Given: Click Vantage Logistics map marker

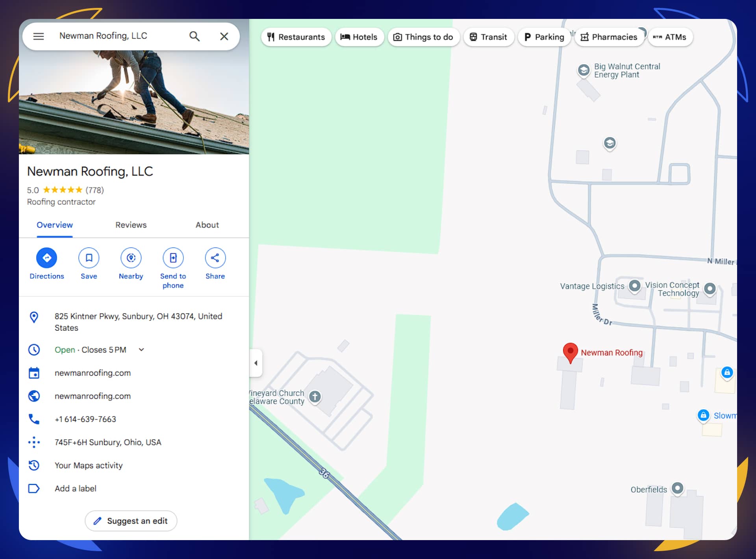Looking at the screenshot, I should tap(634, 286).
